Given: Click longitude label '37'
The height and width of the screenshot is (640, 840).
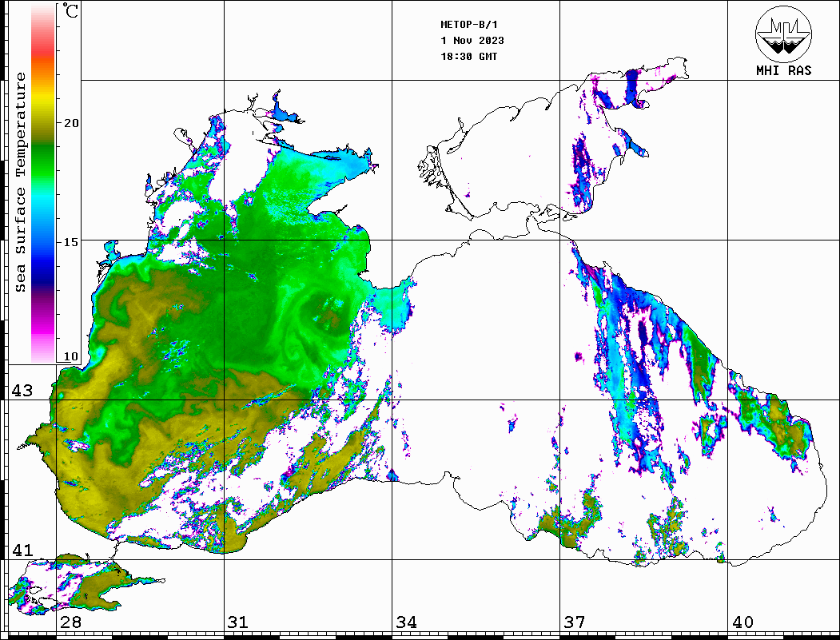Looking at the screenshot, I should [575, 622].
